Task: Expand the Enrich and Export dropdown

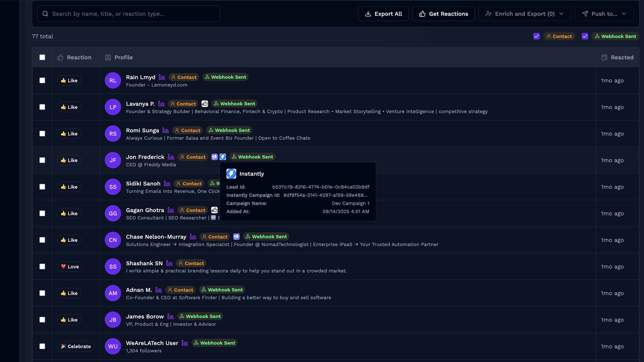Action: (x=524, y=13)
